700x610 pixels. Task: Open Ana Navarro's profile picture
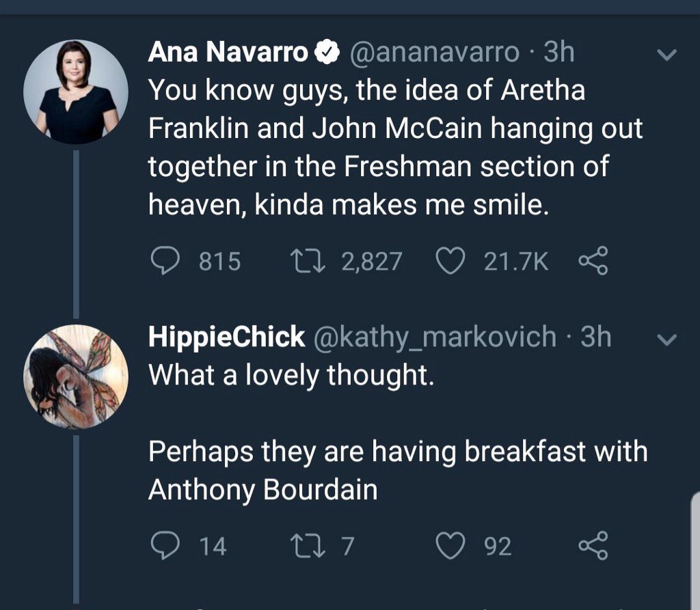click(x=75, y=92)
